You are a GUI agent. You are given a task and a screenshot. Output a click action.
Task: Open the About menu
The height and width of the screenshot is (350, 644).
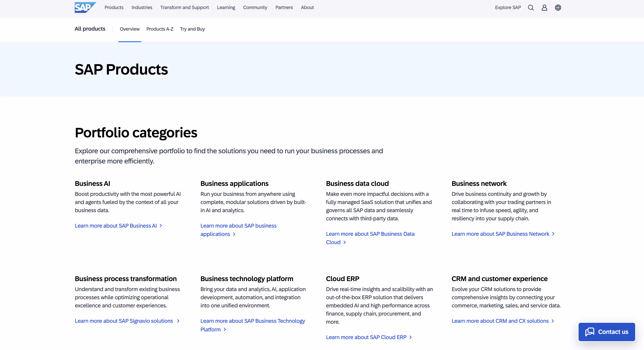coord(307,7)
